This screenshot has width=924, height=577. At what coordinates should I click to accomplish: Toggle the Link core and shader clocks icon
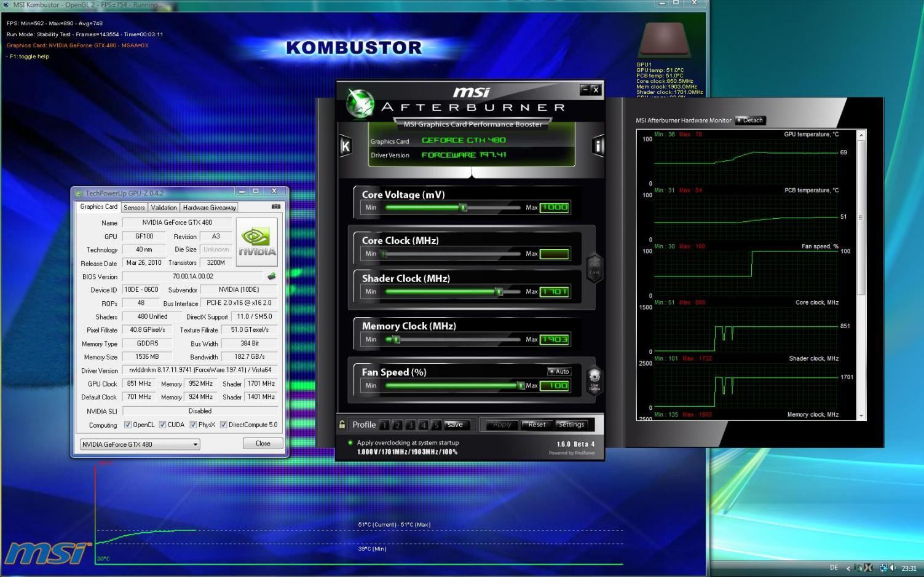click(594, 268)
